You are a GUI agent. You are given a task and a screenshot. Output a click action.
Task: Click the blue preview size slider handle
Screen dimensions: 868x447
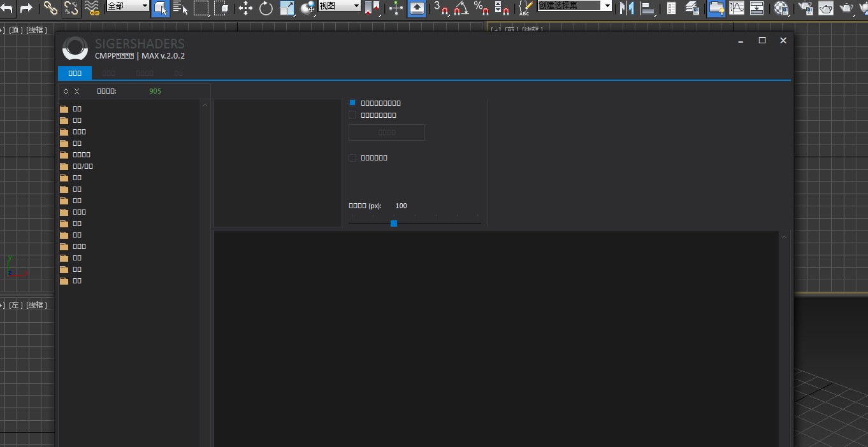pyautogui.click(x=394, y=223)
